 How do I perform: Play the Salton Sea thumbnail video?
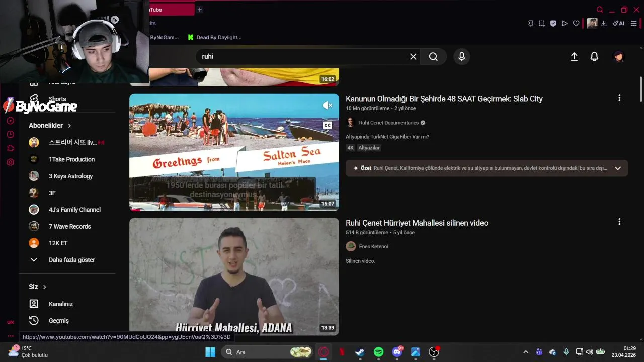[x=234, y=152]
